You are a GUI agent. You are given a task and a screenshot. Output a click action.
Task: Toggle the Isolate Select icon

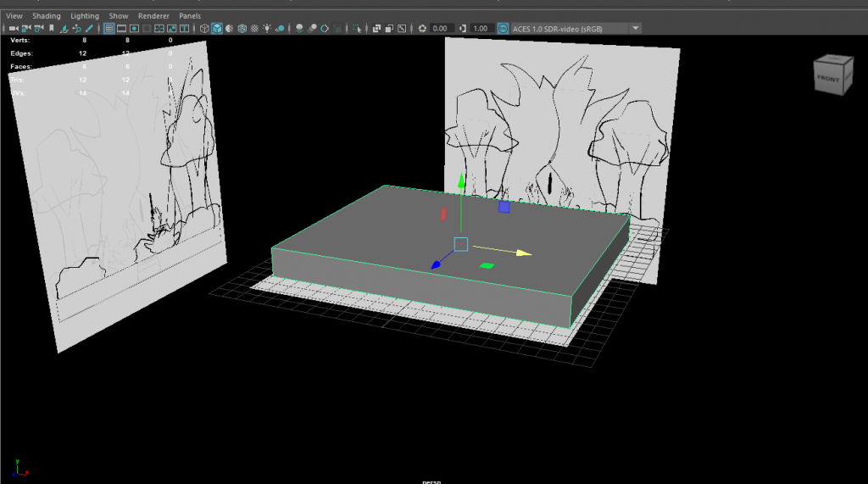point(357,28)
